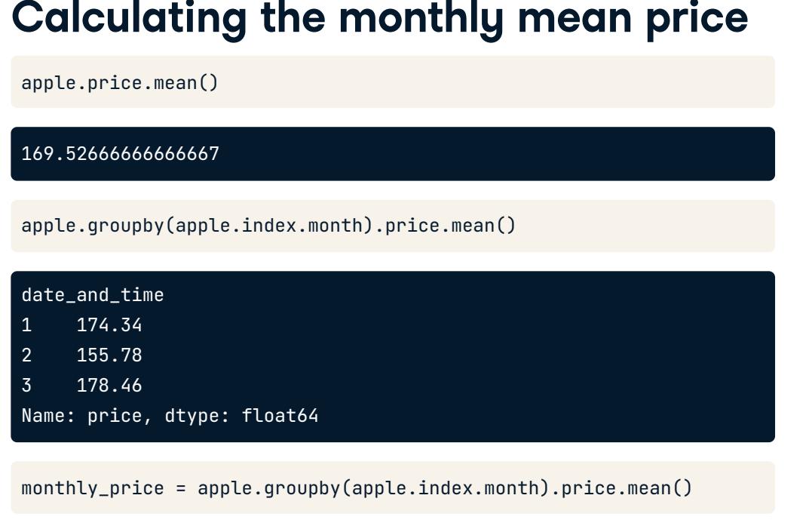Click 'groupby' in the second code block

point(126,226)
